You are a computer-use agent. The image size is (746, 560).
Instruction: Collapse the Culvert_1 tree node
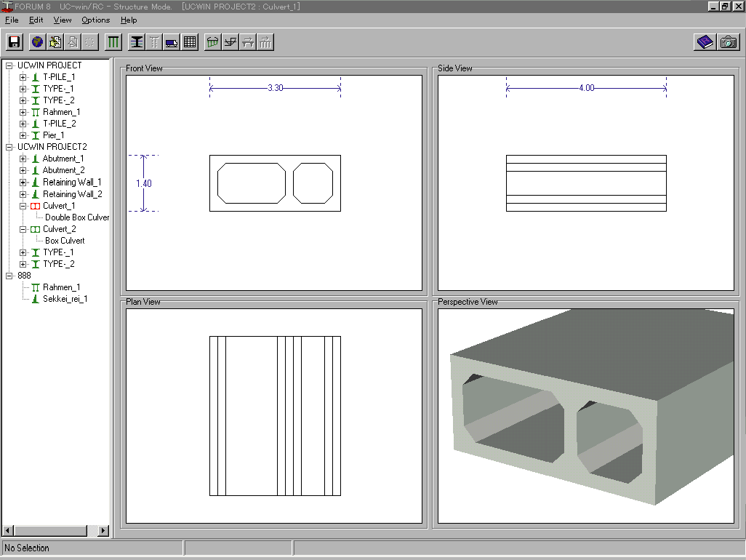(x=23, y=206)
